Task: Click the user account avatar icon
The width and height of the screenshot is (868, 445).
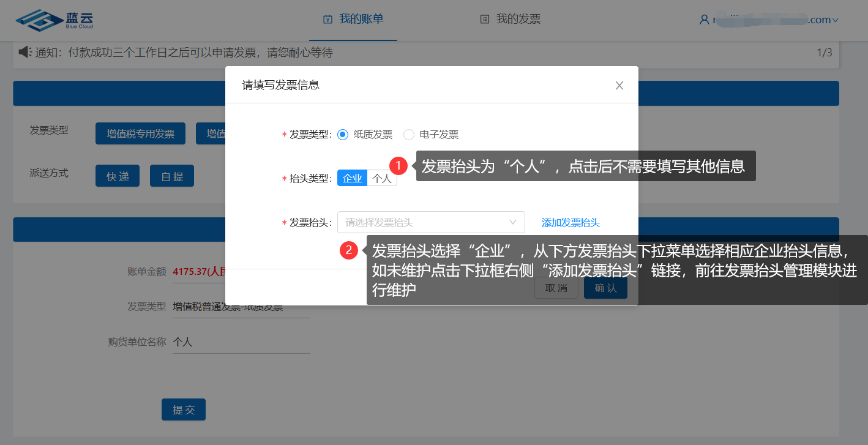Action: (704, 20)
